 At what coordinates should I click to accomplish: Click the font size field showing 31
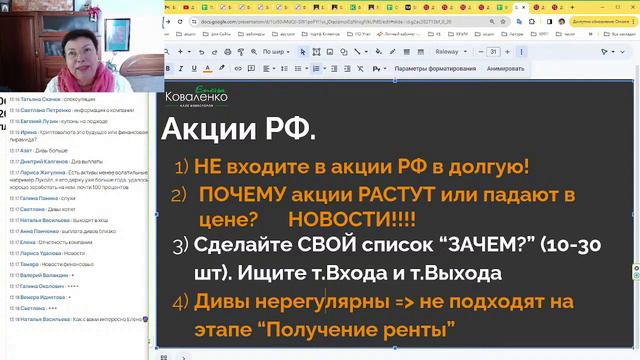(x=493, y=52)
